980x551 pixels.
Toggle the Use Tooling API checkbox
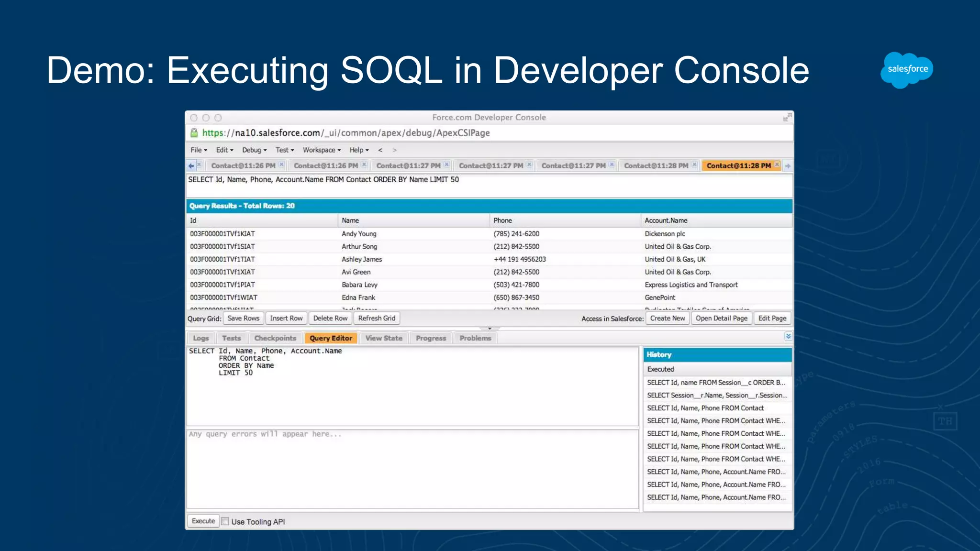click(x=225, y=521)
